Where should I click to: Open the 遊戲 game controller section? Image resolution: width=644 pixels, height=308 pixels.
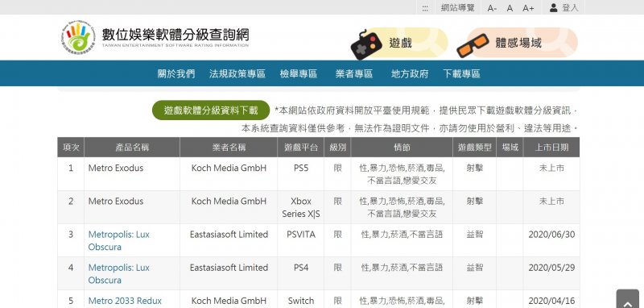398,43
